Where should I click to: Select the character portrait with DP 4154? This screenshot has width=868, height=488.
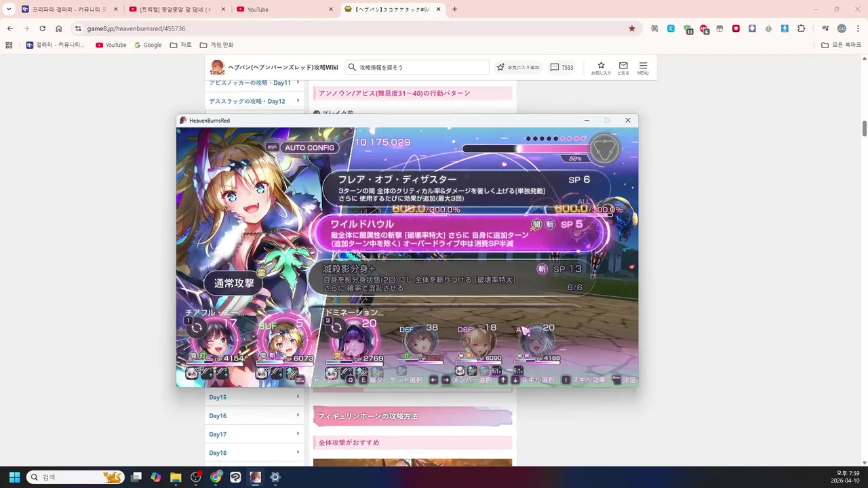(x=214, y=341)
